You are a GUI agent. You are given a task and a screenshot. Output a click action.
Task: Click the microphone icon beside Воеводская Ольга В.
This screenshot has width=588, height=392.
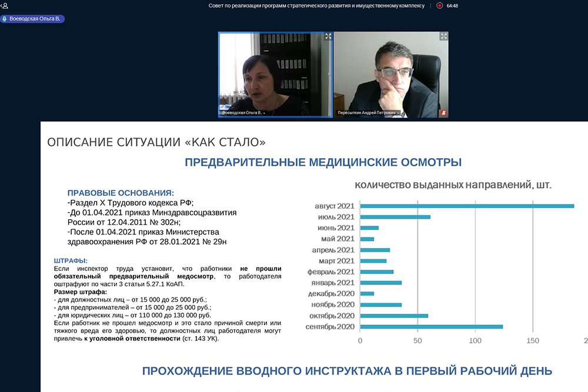(5, 19)
